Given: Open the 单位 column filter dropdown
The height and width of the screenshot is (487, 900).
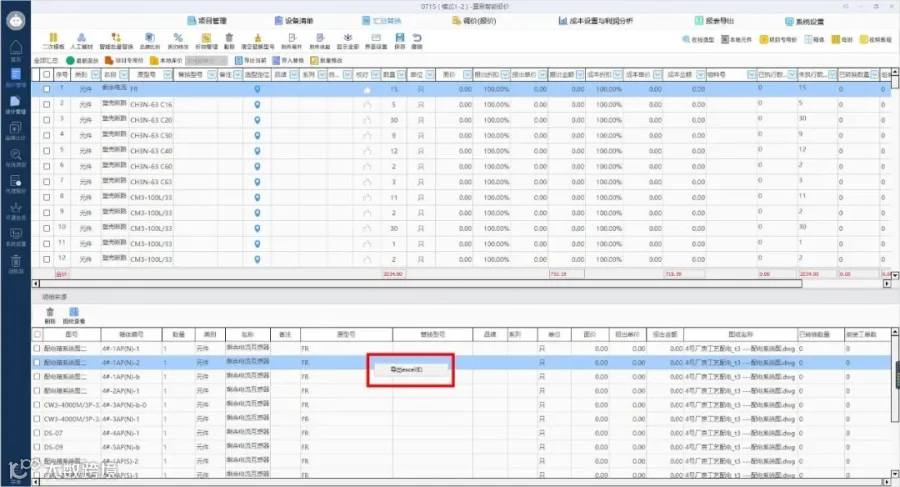Looking at the screenshot, I should point(430,75).
